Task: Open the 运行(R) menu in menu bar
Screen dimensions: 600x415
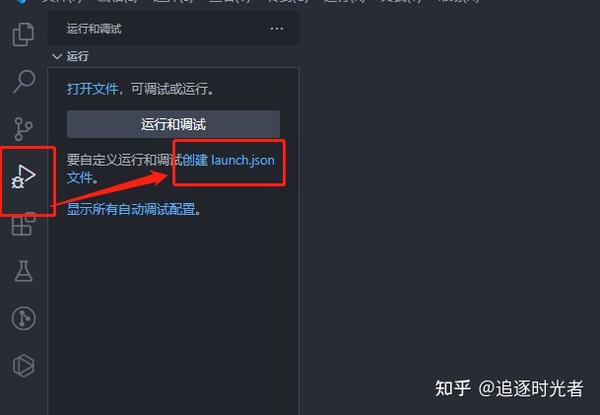Action: pos(344,1)
